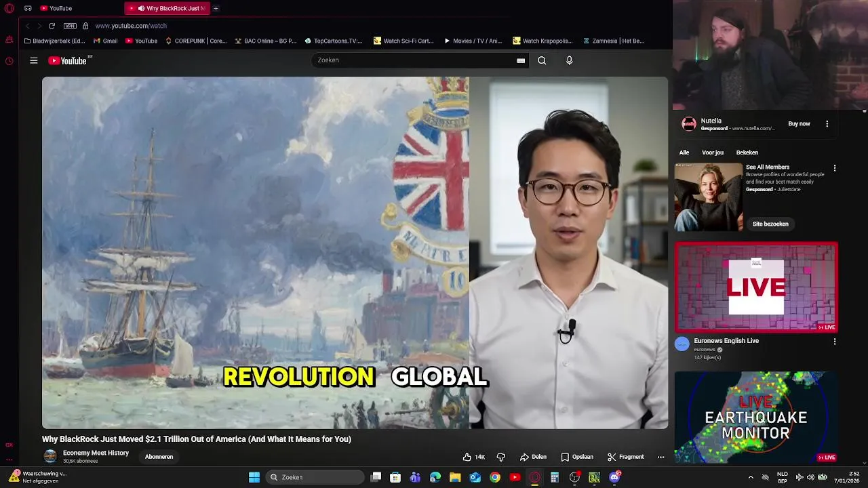Open Euronews English Live options menu
Image resolution: width=868 pixels, height=488 pixels.
[x=835, y=342]
